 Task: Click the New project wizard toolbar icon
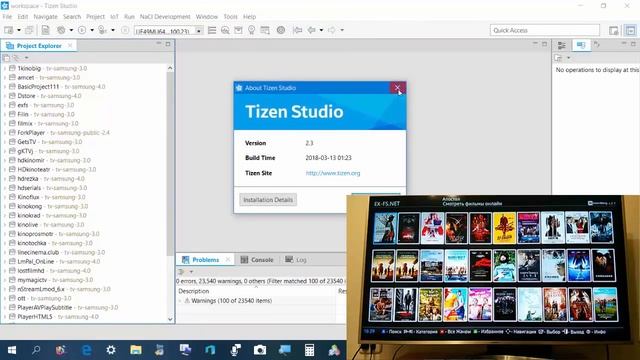pos(9,30)
